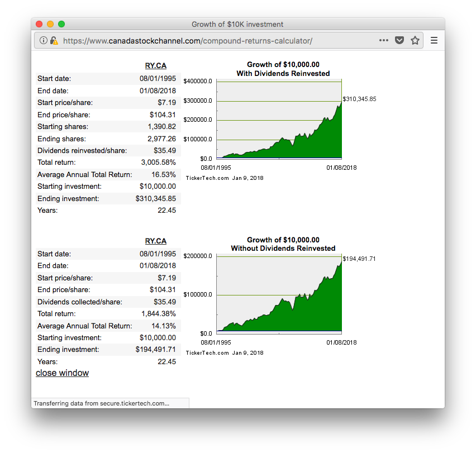Click the Without Dividends Reinvested growth chart

[279, 294]
